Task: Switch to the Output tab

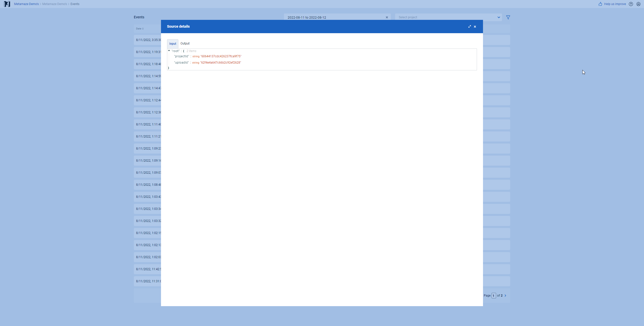Action: tap(185, 43)
